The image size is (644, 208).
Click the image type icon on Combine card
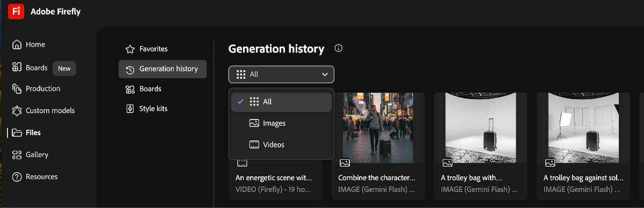[x=345, y=163]
